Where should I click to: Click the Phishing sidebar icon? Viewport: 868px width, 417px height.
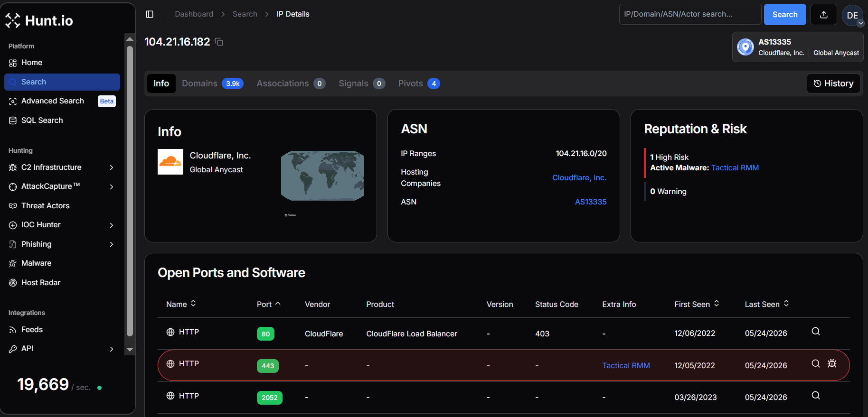13,244
